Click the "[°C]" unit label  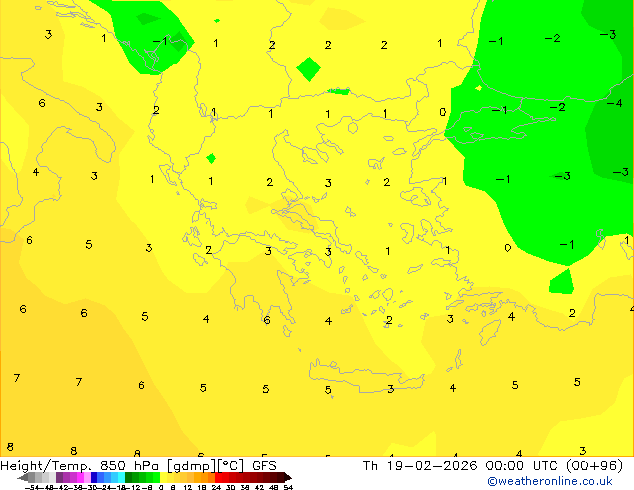point(231,466)
